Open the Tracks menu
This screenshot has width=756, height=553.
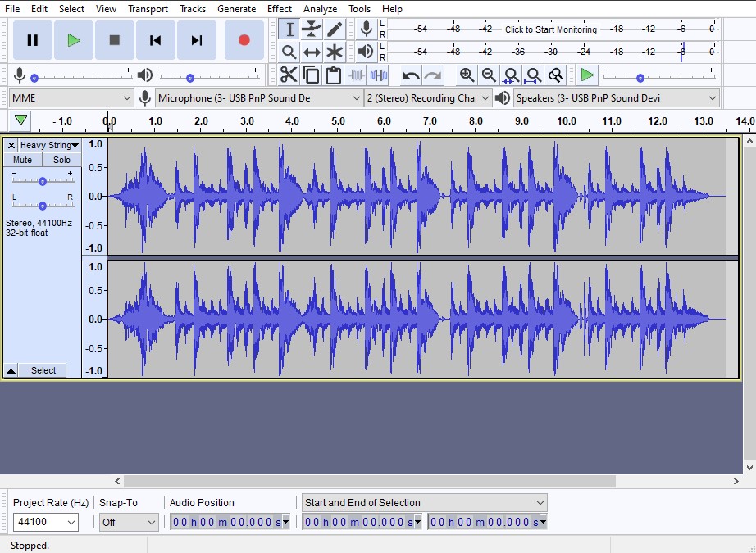193,9
